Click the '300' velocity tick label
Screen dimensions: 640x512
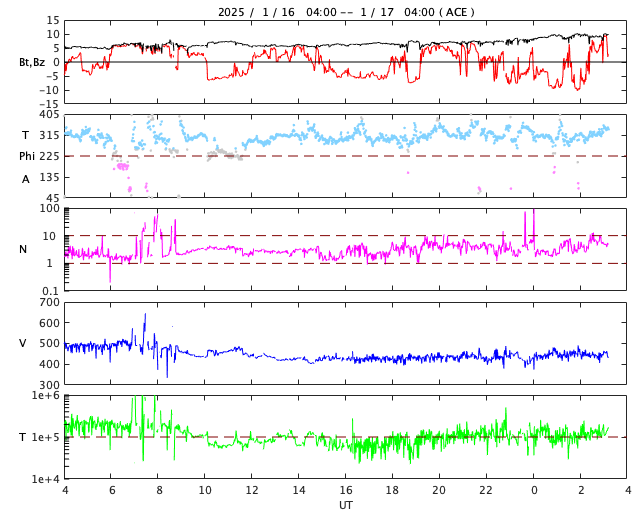50,385
